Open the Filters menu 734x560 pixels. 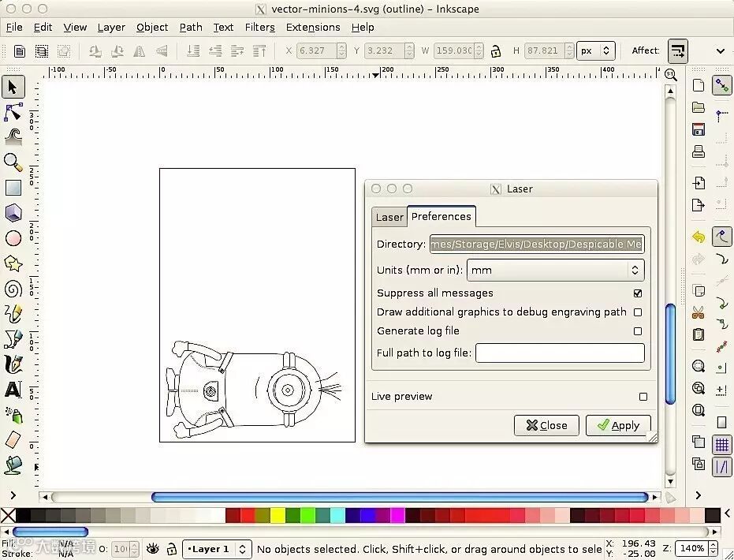tap(260, 27)
